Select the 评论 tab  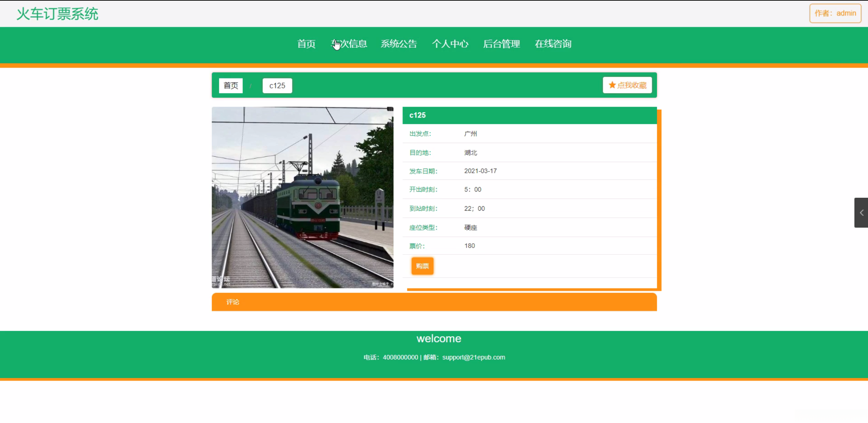pyautogui.click(x=233, y=302)
